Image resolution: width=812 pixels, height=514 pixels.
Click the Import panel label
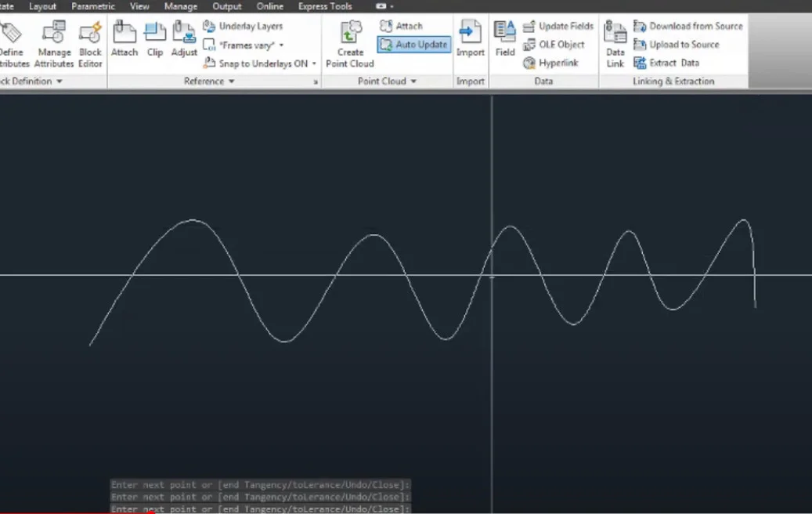(x=471, y=81)
